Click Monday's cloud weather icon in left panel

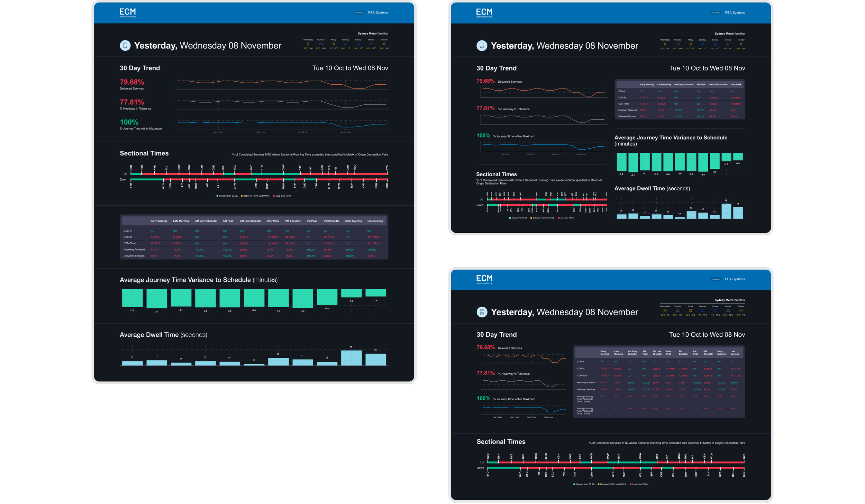pyautogui.click(x=371, y=44)
